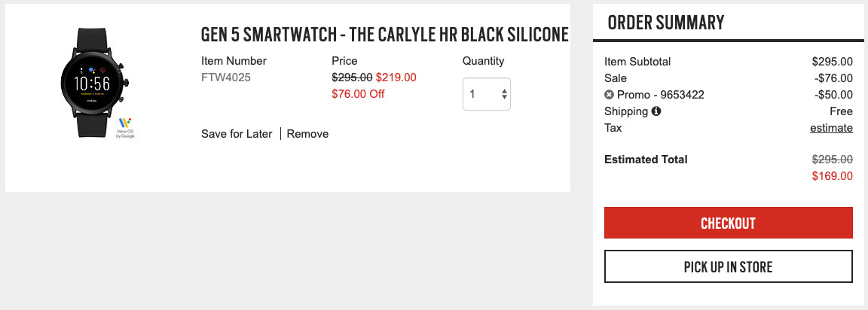Click the Quantity field showing 1

478,95
